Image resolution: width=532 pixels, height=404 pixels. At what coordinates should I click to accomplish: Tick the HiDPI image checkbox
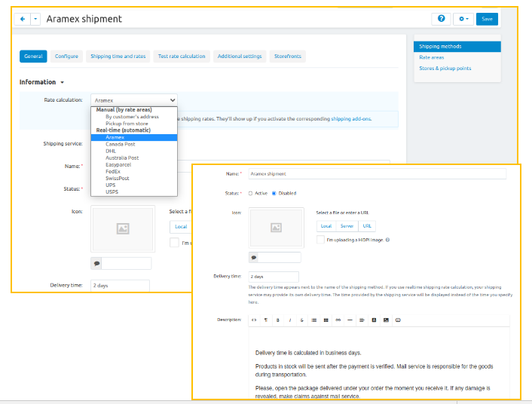(320, 240)
